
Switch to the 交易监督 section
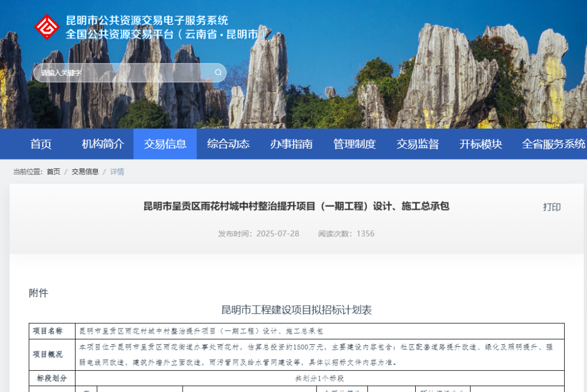pos(417,144)
